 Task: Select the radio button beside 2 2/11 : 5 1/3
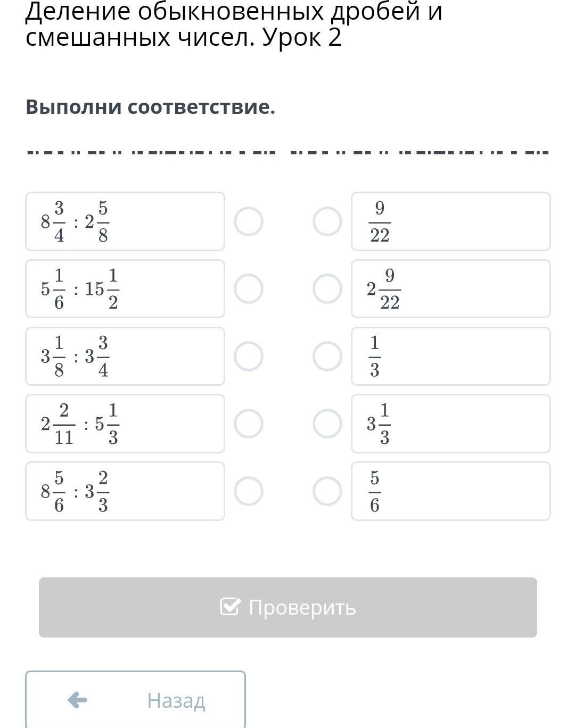tap(249, 424)
